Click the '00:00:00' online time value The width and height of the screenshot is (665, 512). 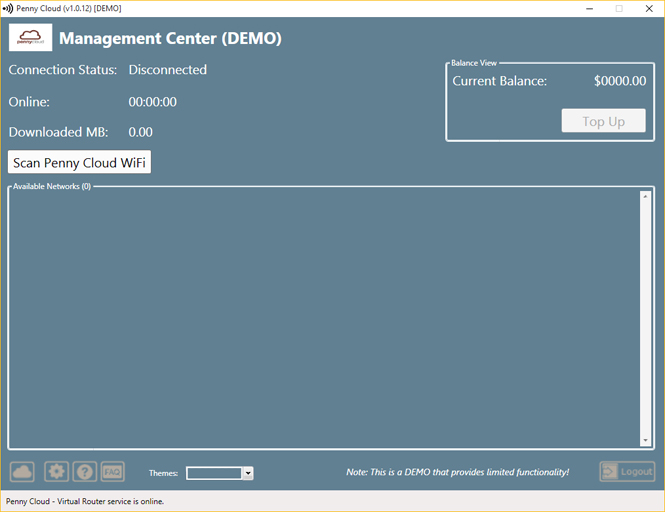click(153, 102)
